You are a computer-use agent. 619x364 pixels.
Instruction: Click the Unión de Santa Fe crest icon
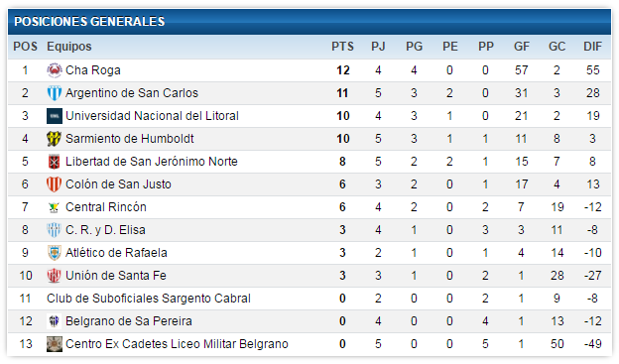[x=55, y=276]
